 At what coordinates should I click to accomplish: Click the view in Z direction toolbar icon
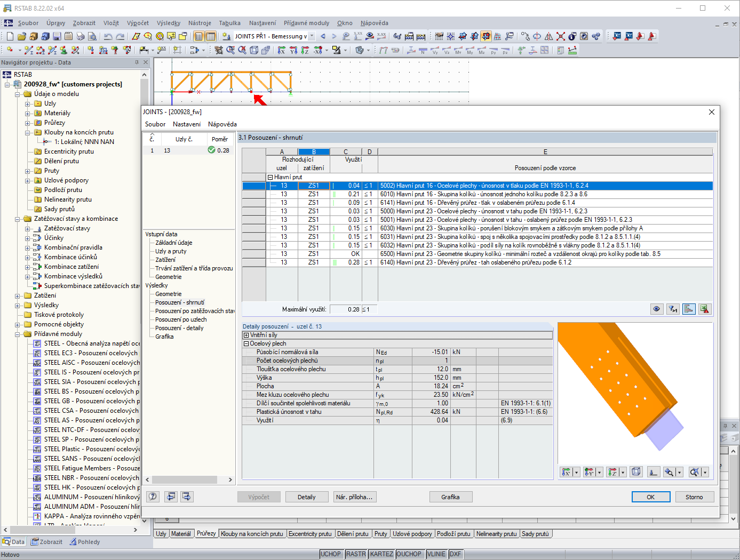coord(305,50)
